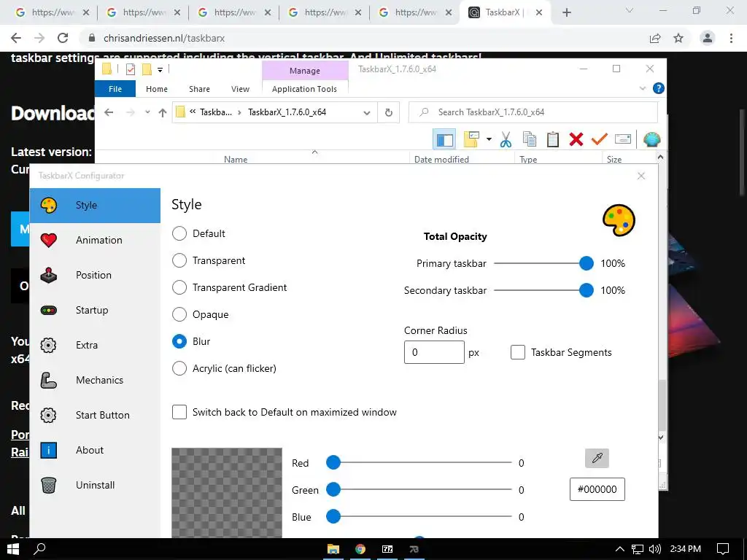Open the Uninstall trash can icon
This screenshot has height=560, width=747.
pyautogui.click(x=49, y=485)
